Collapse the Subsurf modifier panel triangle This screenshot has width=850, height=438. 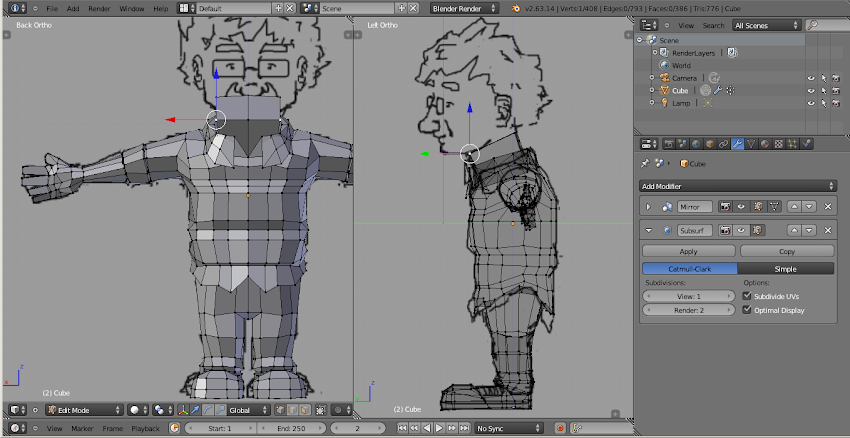[648, 230]
